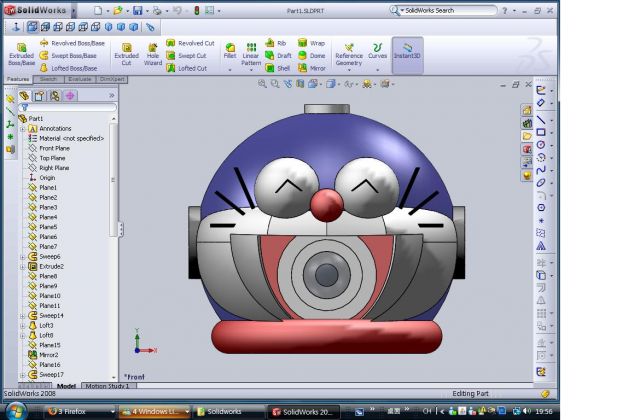Click the Rib feature tool
Viewport: 640px width, 420px height.
(276, 43)
